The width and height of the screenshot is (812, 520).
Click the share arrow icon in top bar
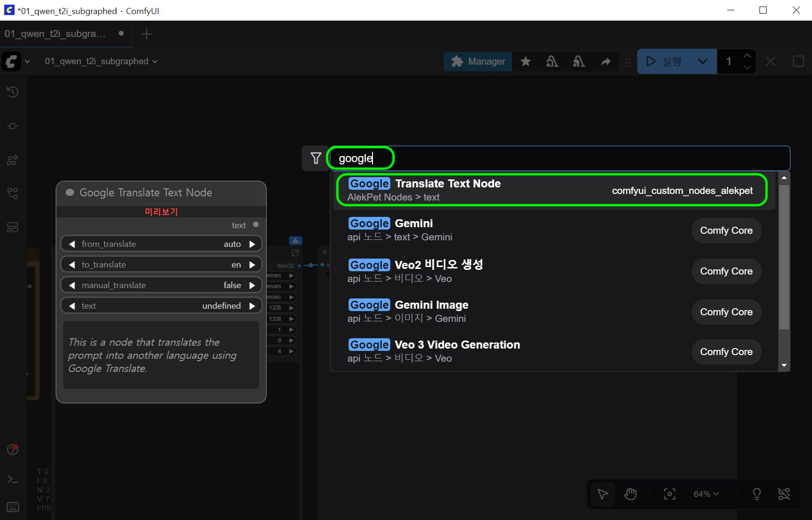[606, 61]
